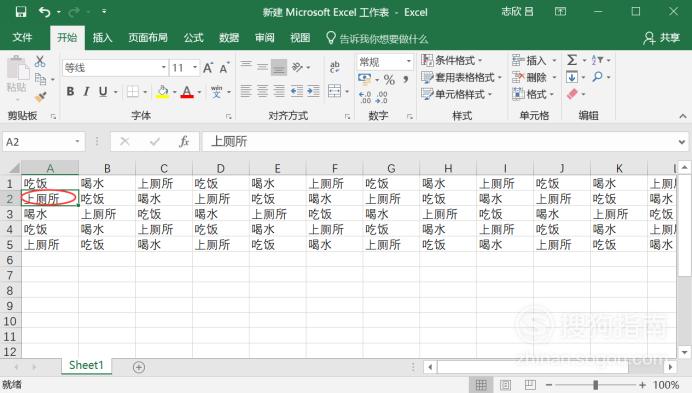
Task: Switch to the 数据 tab
Action: [x=229, y=38]
